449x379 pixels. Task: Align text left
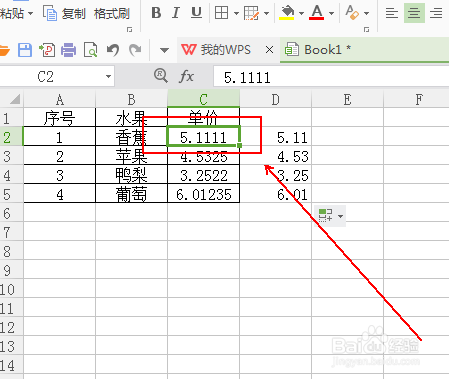392,13
